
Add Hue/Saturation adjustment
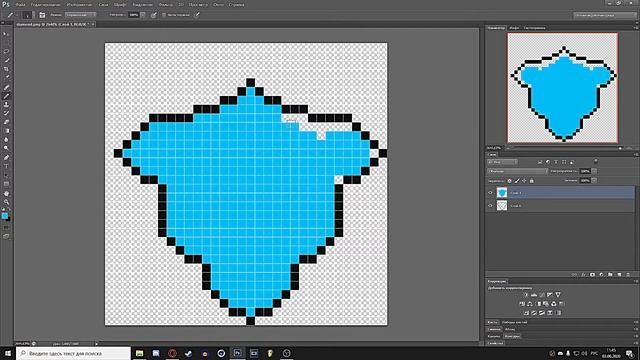(522, 304)
